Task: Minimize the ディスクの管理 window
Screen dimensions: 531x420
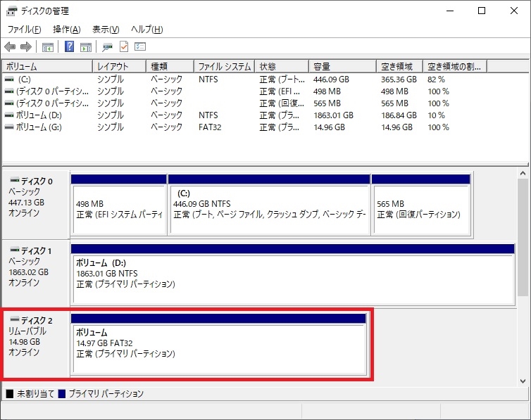Action: coord(450,11)
